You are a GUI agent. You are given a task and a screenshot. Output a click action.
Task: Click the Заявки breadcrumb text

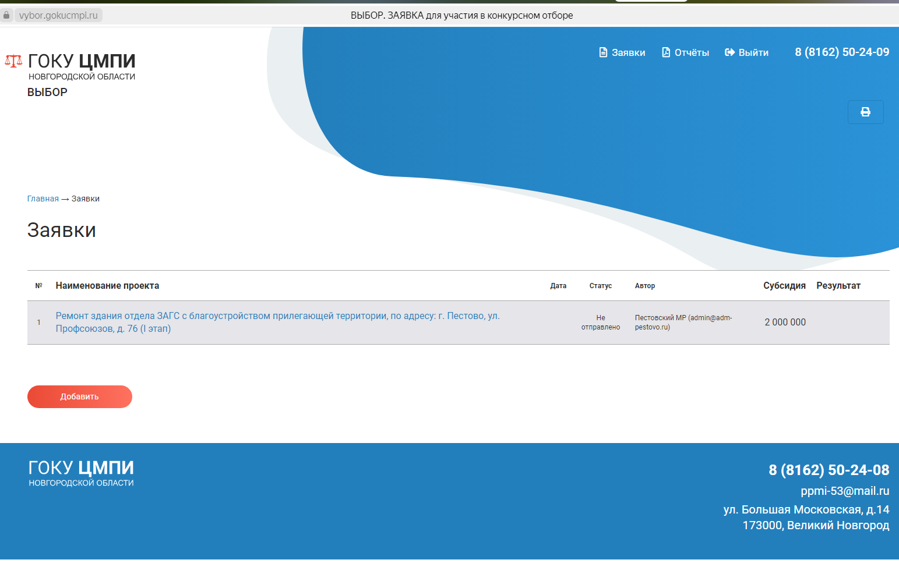pyautogui.click(x=86, y=199)
